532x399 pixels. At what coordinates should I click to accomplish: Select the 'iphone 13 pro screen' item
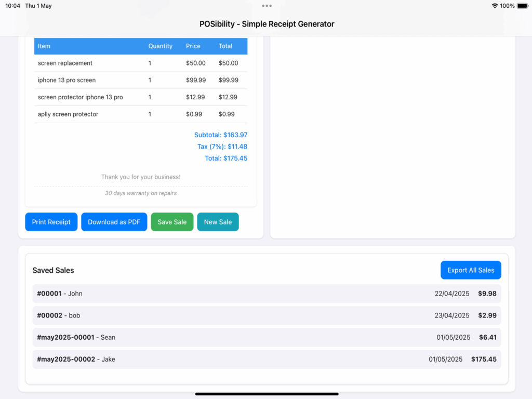67,80
